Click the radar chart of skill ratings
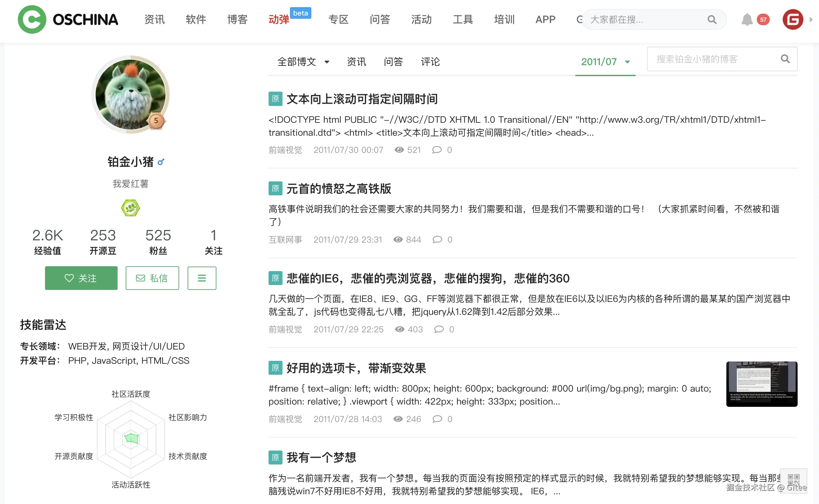 (x=131, y=439)
